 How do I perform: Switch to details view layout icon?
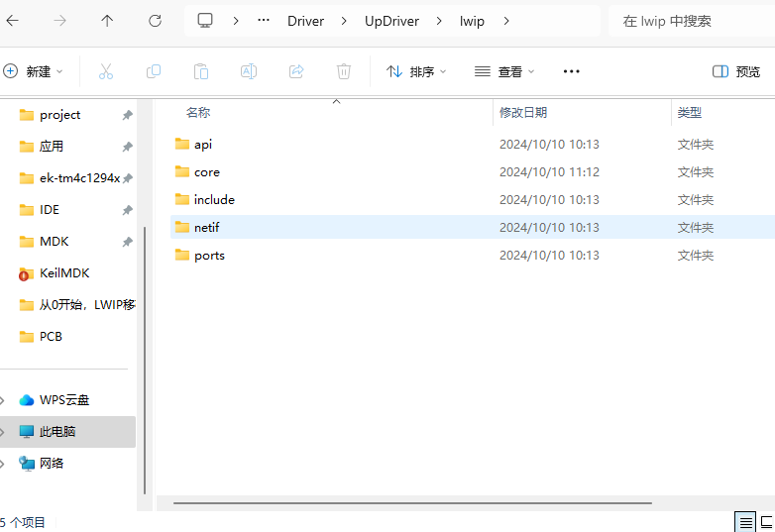(x=744, y=522)
